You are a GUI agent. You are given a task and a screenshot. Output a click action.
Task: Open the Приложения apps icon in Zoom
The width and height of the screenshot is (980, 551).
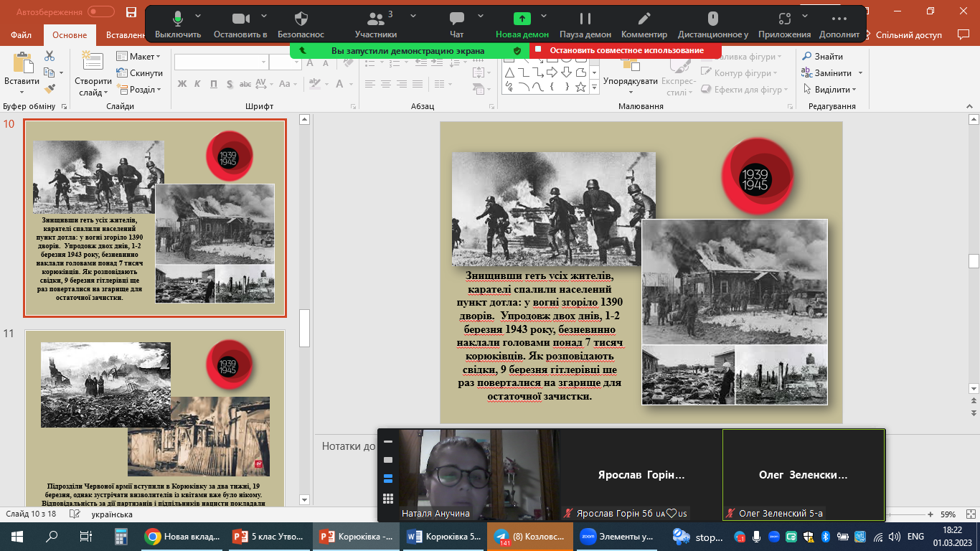784,19
